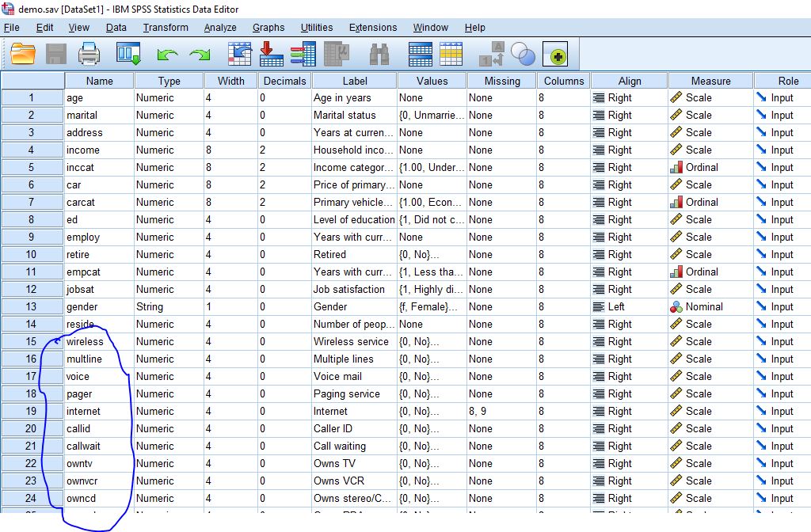Click the 'Job satisfaction' label cell
Screen dimensions: 811x532
pyautogui.click(x=355, y=289)
